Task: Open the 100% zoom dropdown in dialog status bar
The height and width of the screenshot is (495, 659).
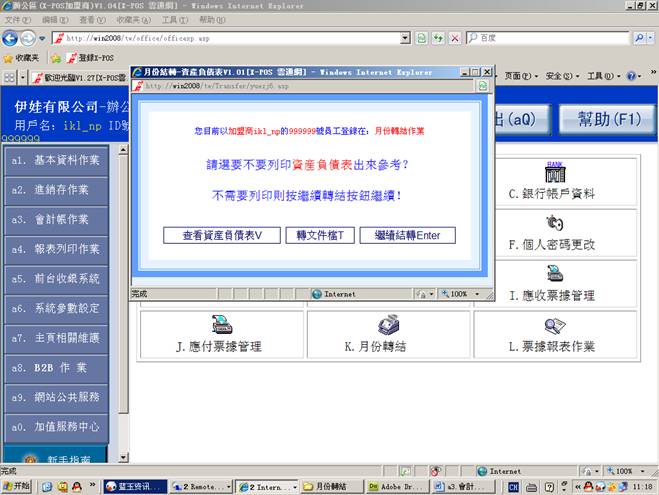Action: tap(462, 294)
